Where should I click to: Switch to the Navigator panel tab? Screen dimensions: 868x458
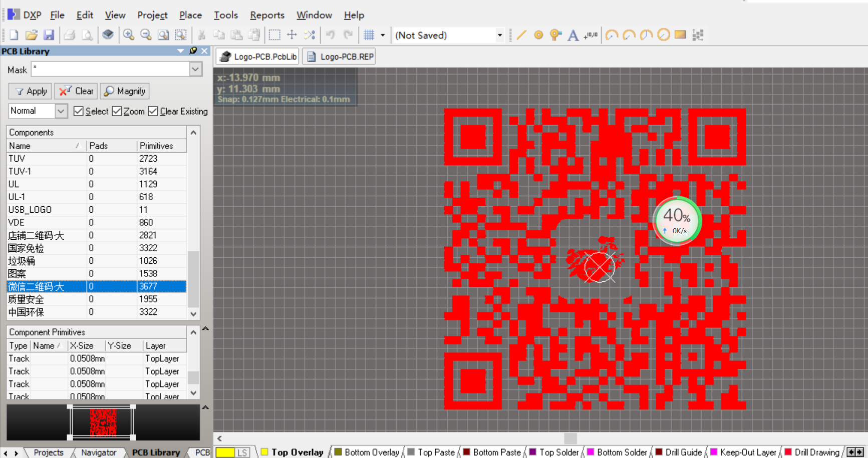[99, 452]
